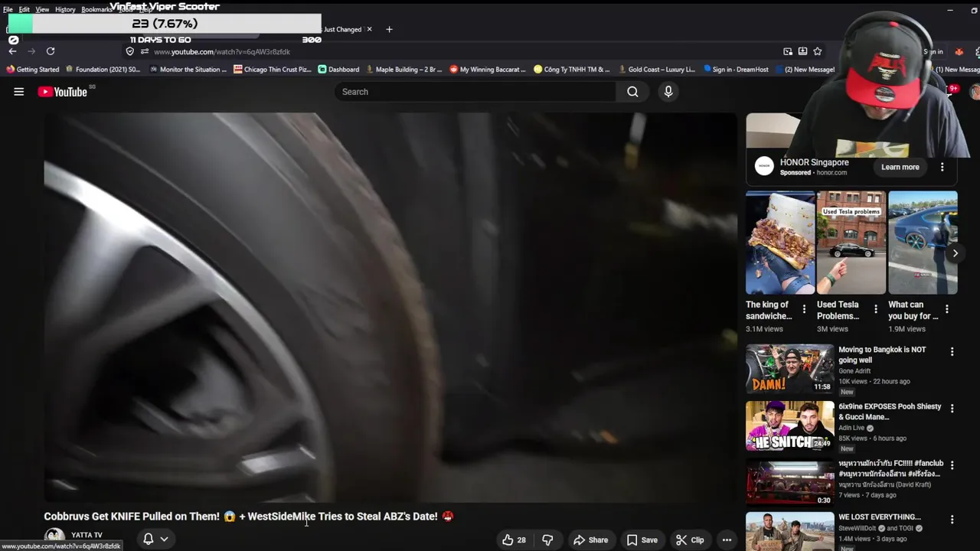Bookmark this page with the star icon
Viewport: 980px width, 551px height.
click(x=818, y=51)
